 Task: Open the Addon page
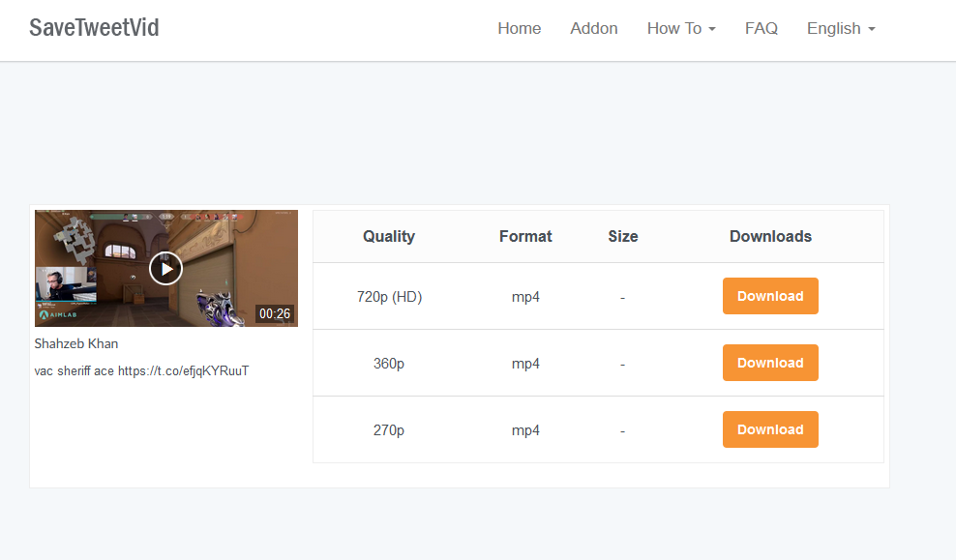click(594, 29)
